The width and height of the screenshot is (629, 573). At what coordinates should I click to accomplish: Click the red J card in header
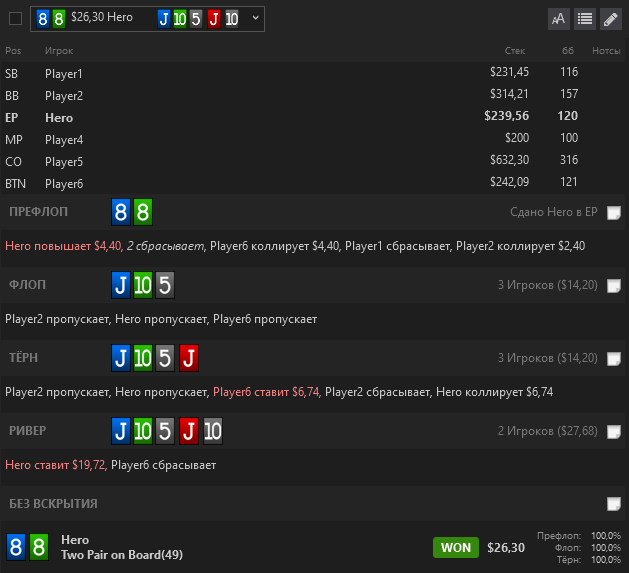point(214,19)
